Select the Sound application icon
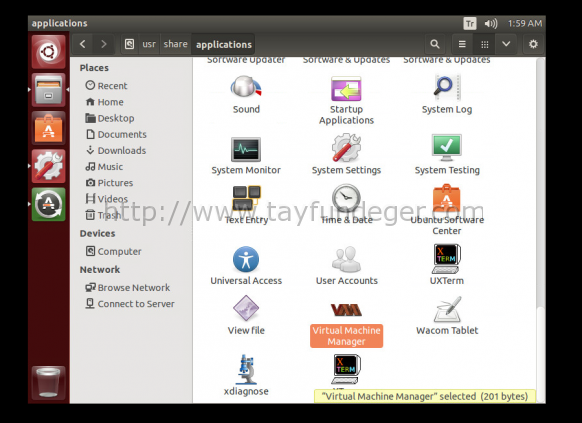 pos(246,88)
